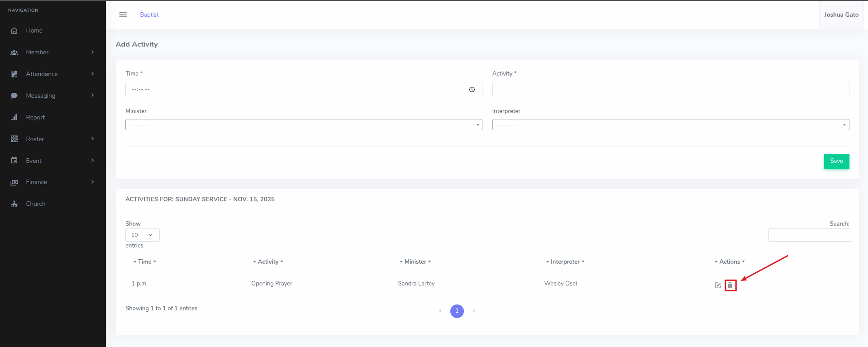The height and width of the screenshot is (347, 868).
Task: Expand the Finance submenu
Action: [52, 182]
